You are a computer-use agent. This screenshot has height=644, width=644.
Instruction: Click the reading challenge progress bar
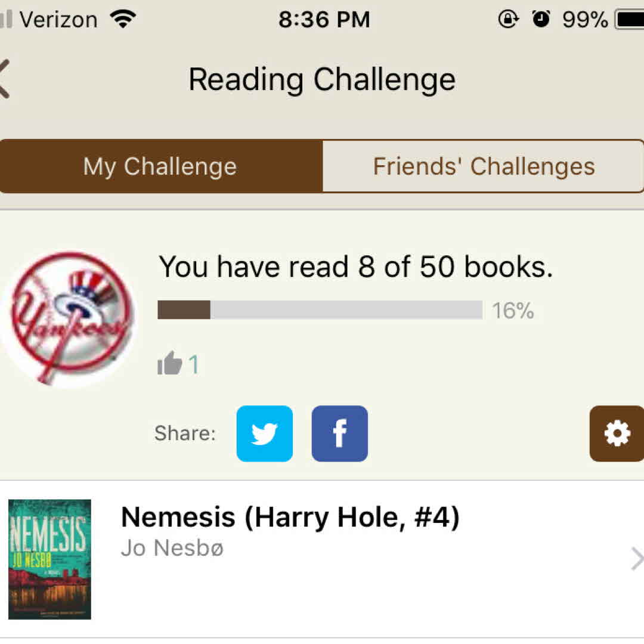[x=320, y=310]
